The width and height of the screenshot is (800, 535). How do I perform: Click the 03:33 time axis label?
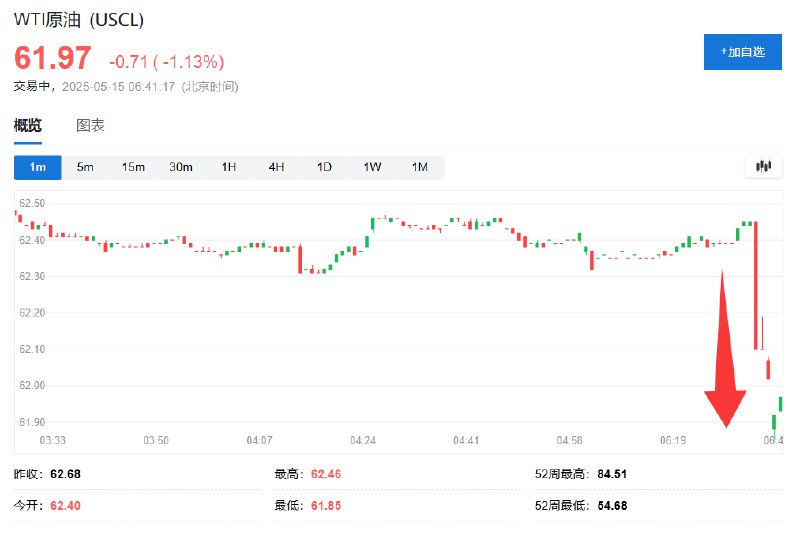pyautogui.click(x=53, y=440)
